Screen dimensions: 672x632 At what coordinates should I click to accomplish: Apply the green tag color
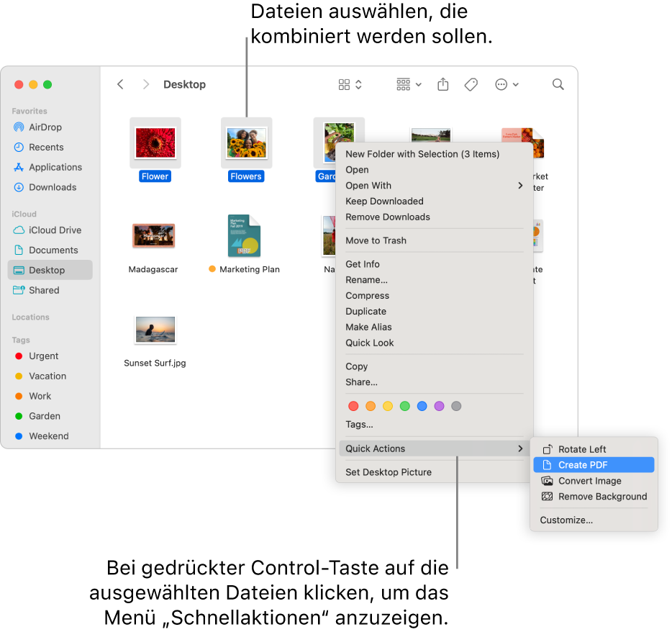pyautogui.click(x=405, y=406)
